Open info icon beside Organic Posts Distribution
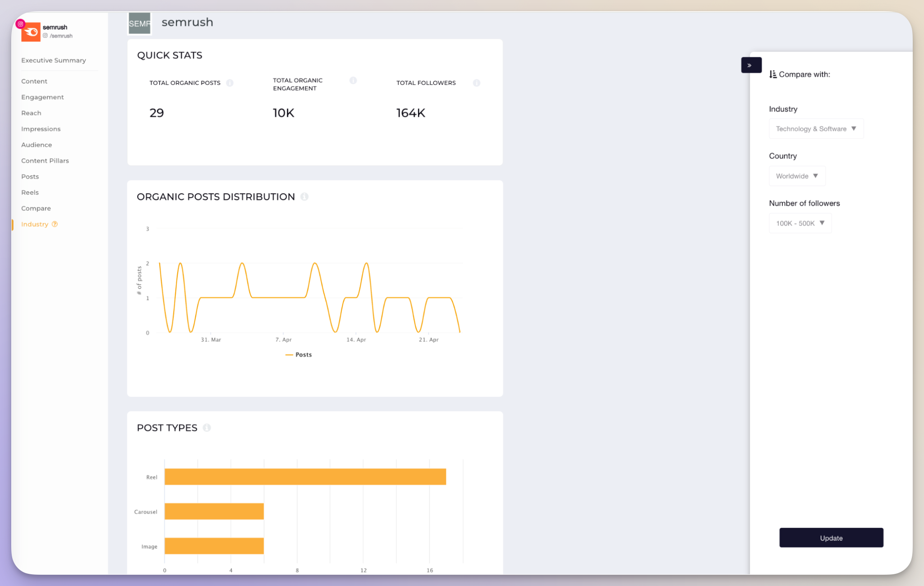924x586 pixels. (304, 197)
